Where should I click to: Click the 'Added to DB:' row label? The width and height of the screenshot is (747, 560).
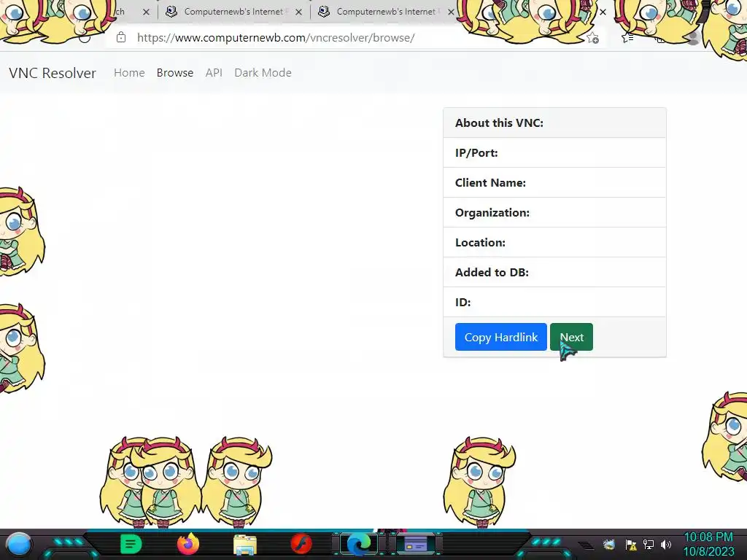(x=492, y=273)
